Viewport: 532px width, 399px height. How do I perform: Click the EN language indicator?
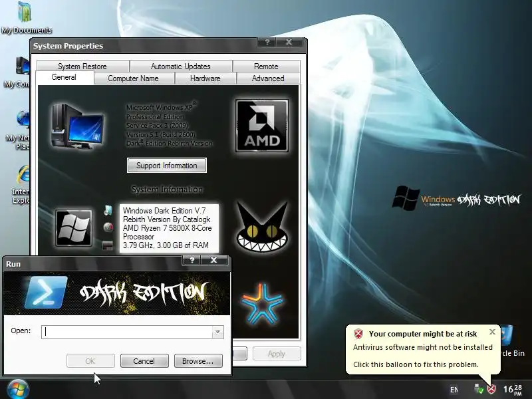pos(454,390)
